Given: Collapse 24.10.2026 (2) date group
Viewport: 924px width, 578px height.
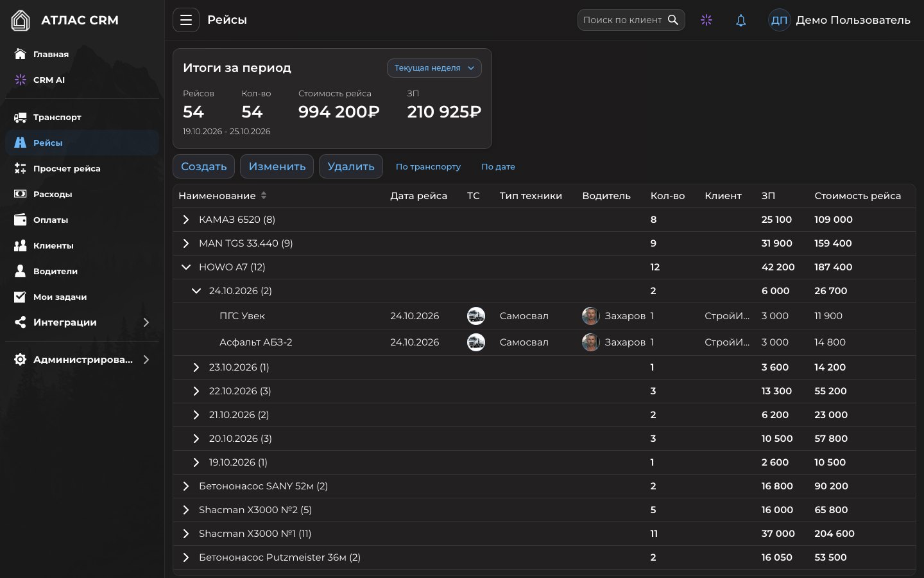Looking at the screenshot, I should point(196,291).
